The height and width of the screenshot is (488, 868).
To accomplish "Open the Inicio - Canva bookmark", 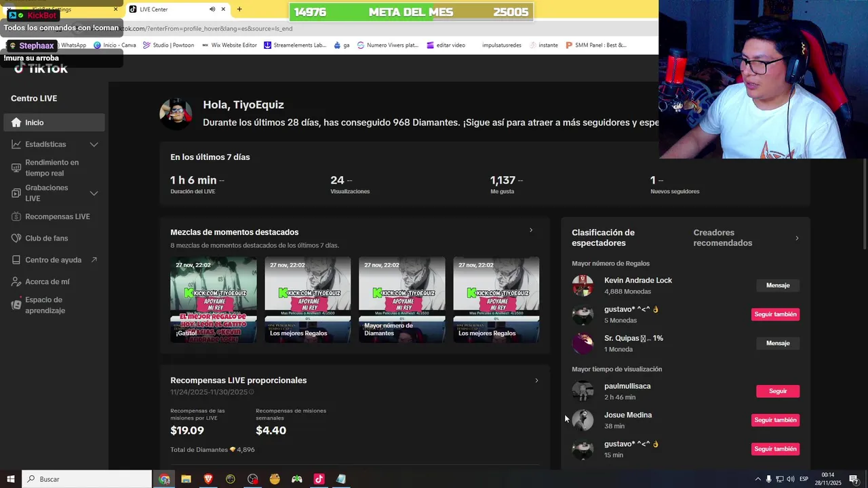I will tap(115, 45).
